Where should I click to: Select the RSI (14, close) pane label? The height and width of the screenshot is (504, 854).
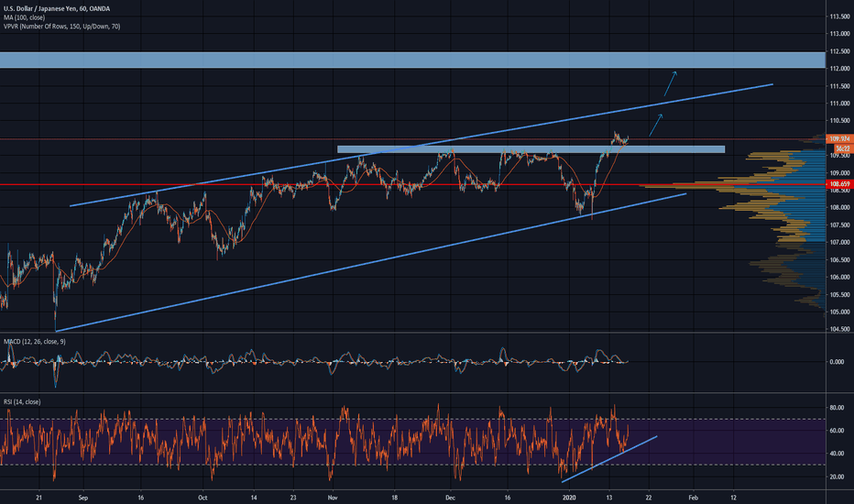point(27,401)
